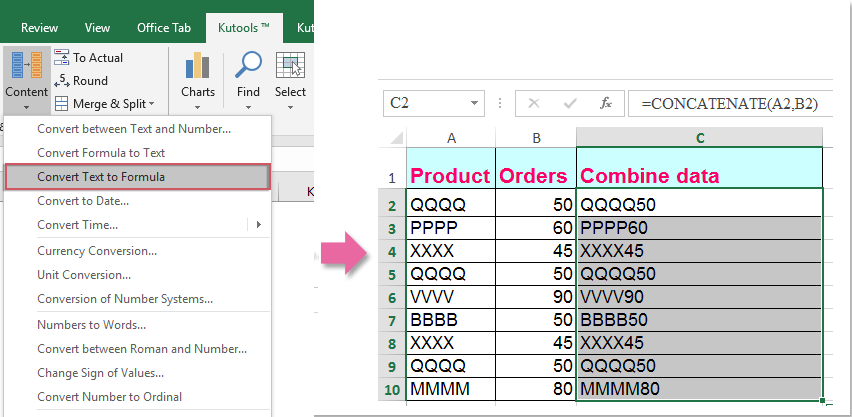Open the Charts tool icon
This screenshot has width=852, height=417.
[x=197, y=66]
